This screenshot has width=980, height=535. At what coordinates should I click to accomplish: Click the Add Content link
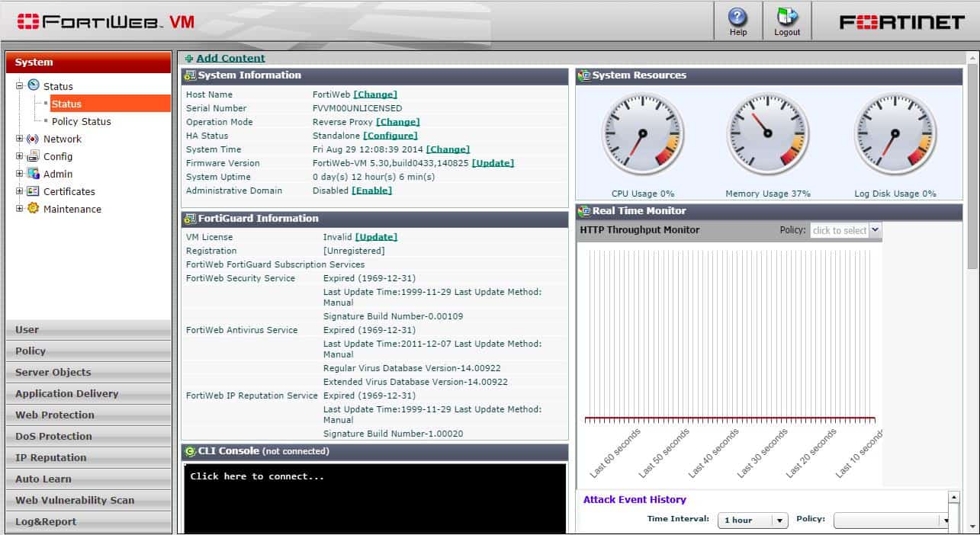(x=230, y=58)
